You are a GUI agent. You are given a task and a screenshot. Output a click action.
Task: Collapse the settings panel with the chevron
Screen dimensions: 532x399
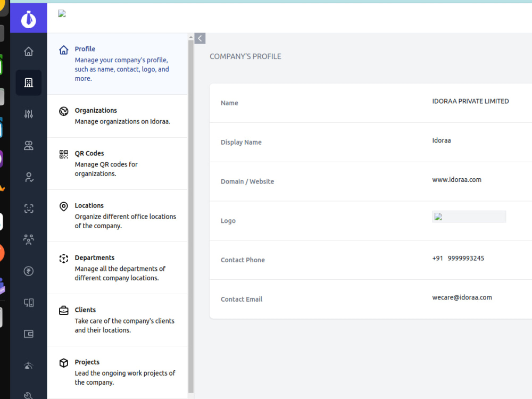point(200,38)
